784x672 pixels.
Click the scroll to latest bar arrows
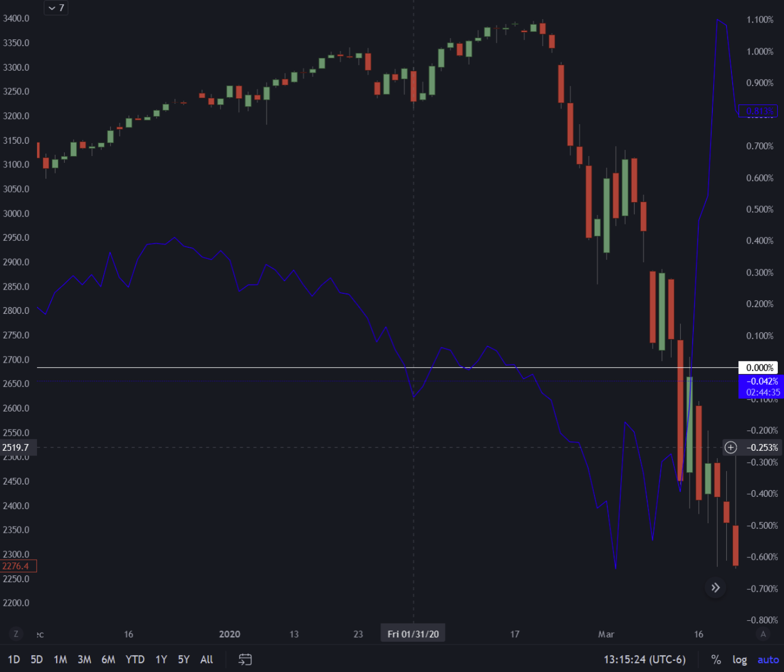(x=715, y=588)
